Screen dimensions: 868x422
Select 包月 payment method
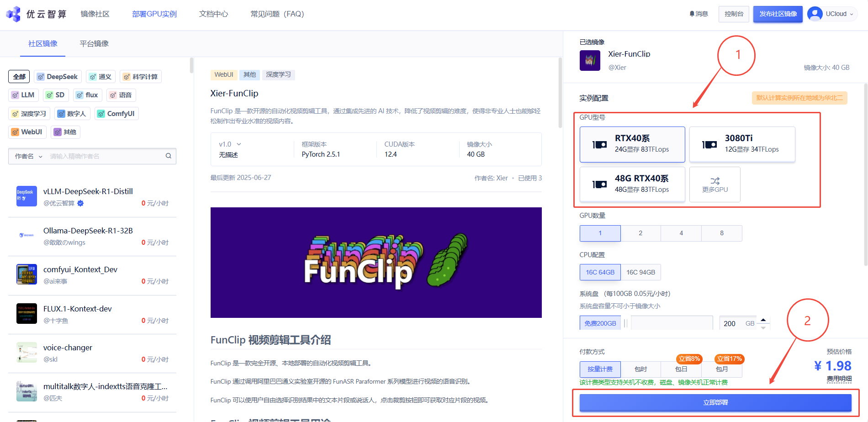point(722,369)
